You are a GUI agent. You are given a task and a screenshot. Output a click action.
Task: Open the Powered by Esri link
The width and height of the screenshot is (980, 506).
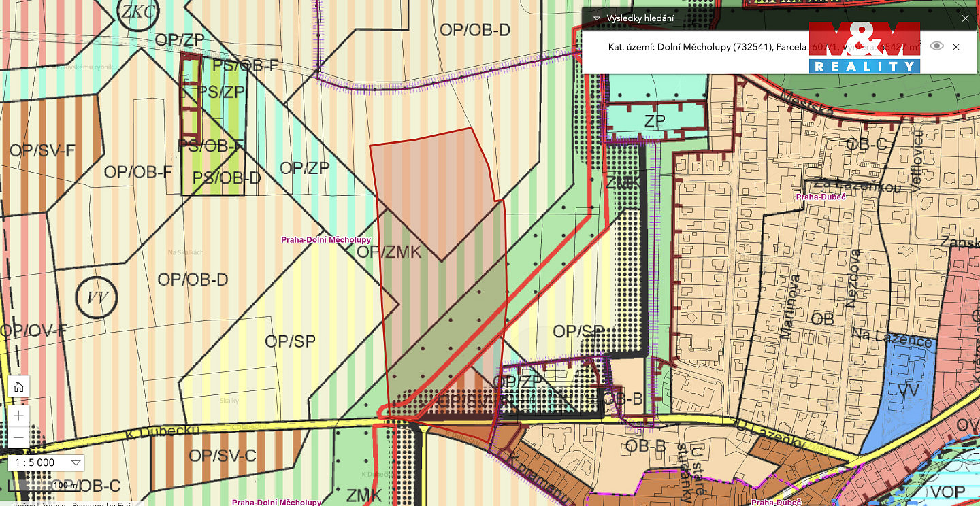click(x=103, y=504)
